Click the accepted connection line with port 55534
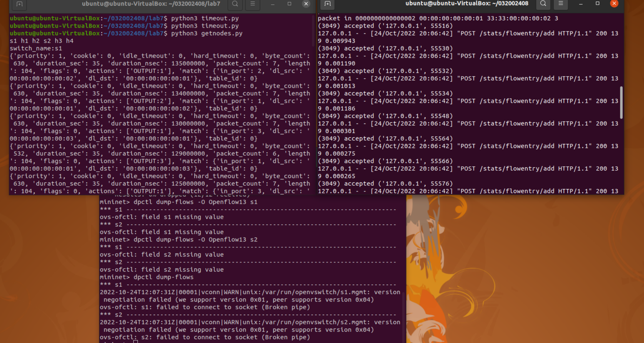The width and height of the screenshot is (644, 343). coord(385,94)
